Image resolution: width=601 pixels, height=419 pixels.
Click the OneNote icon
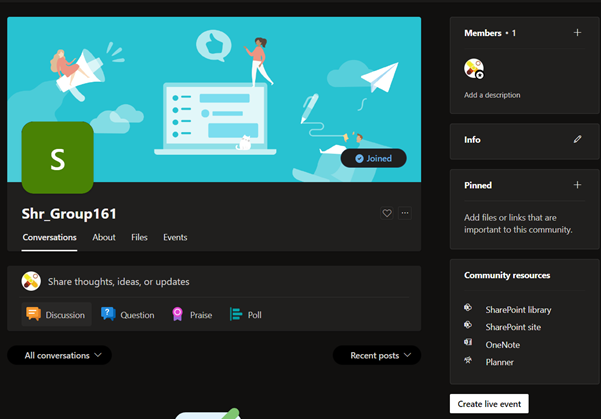click(468, 342)
